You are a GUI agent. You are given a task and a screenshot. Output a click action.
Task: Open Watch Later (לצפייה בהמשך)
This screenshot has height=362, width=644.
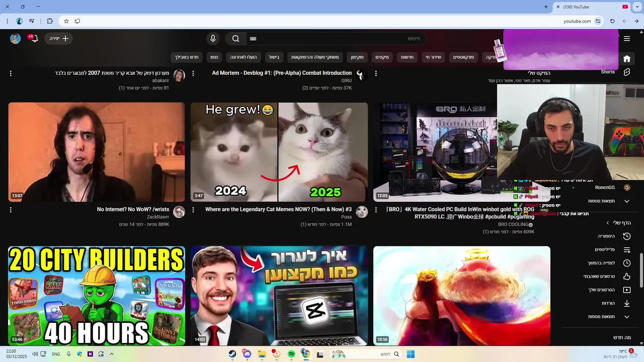coord(609,263)
